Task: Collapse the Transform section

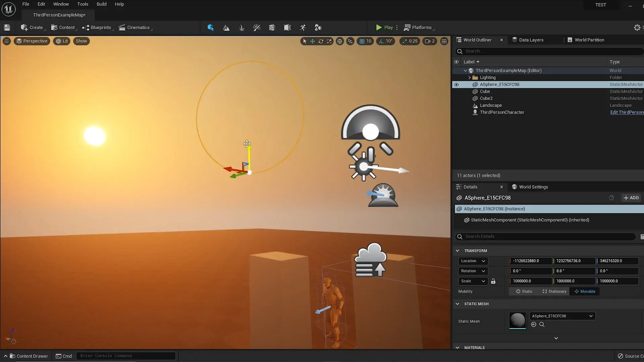Action: click(x=458, y=251)
